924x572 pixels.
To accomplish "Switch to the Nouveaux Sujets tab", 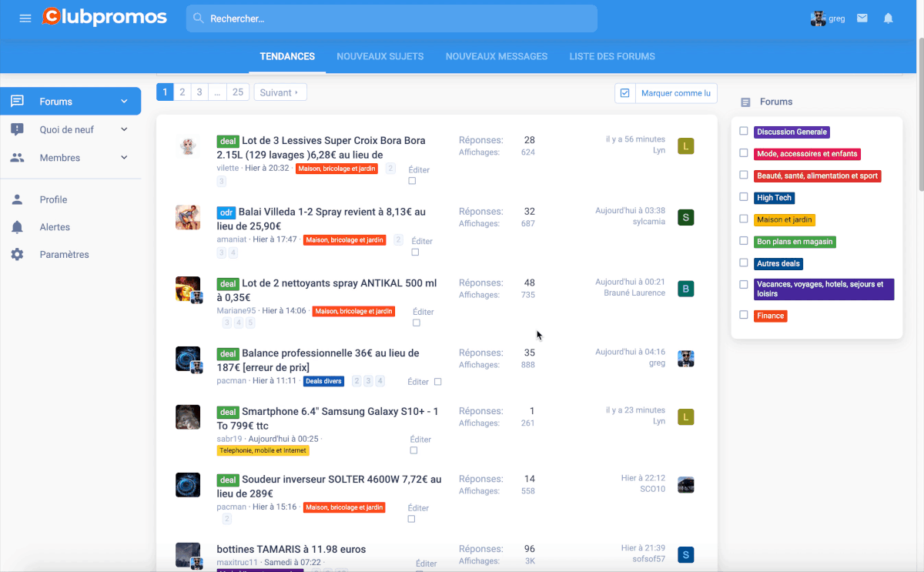I will tap(380, 56).
